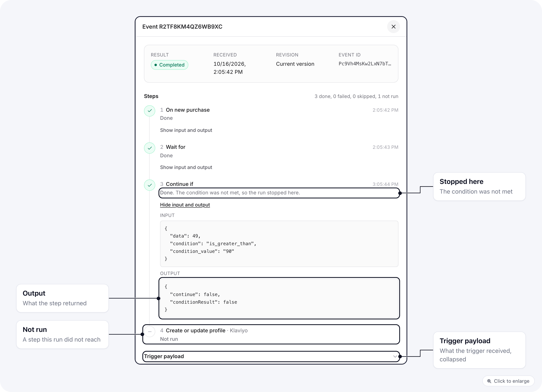Image resolution: width=542 pixels, height=392 pixels.
Task: Click the Current version revision value
Action: (295, 64)
